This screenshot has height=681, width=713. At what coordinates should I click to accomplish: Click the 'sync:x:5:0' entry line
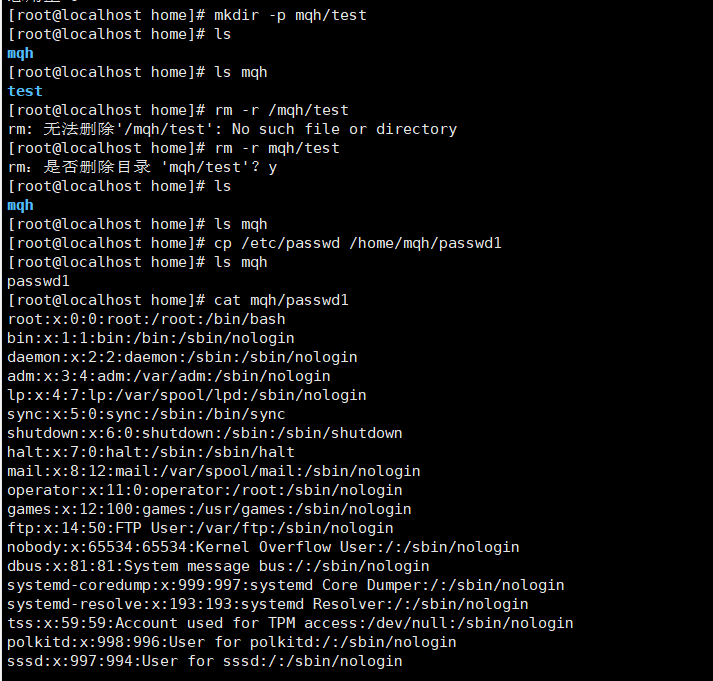coord(146,414)
